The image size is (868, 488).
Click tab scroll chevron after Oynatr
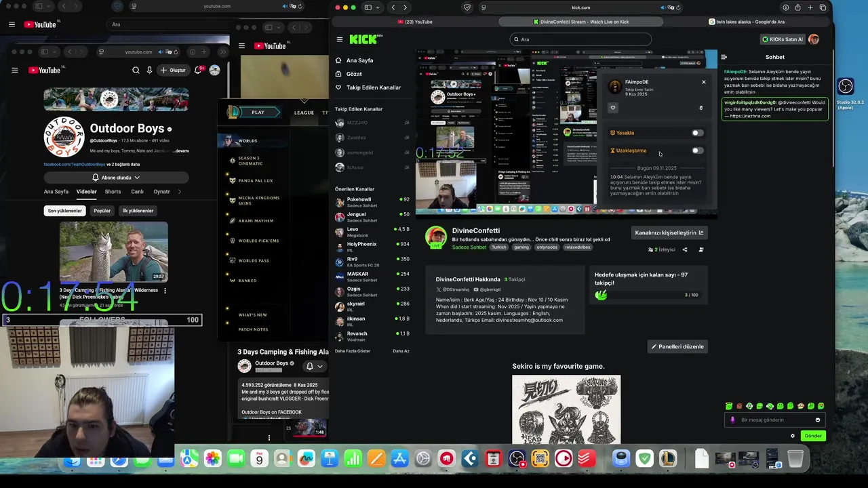click(179, 192)
